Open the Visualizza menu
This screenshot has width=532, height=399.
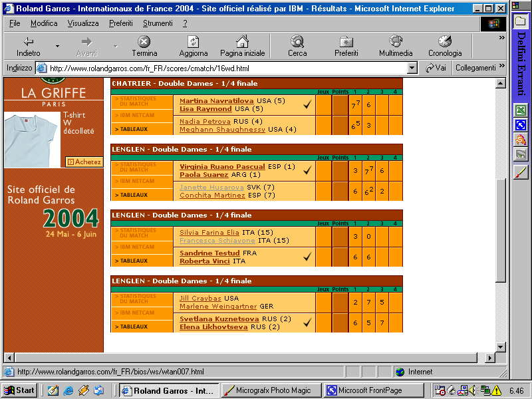pyautogui.click(x=82, y=23)
